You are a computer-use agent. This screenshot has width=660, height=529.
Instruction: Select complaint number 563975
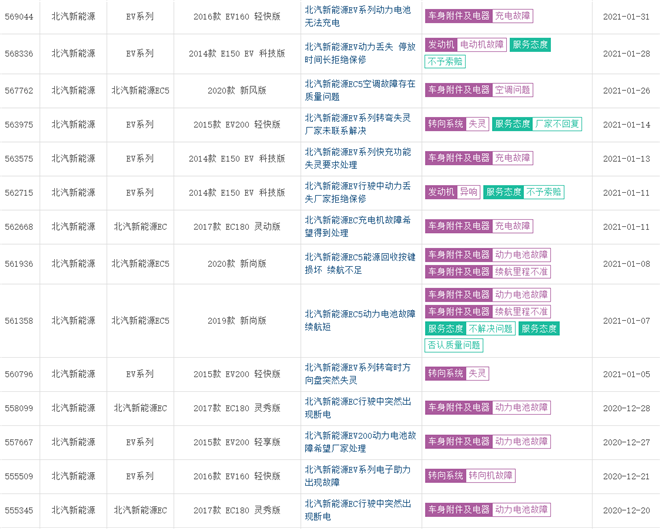tap(19, 124)
